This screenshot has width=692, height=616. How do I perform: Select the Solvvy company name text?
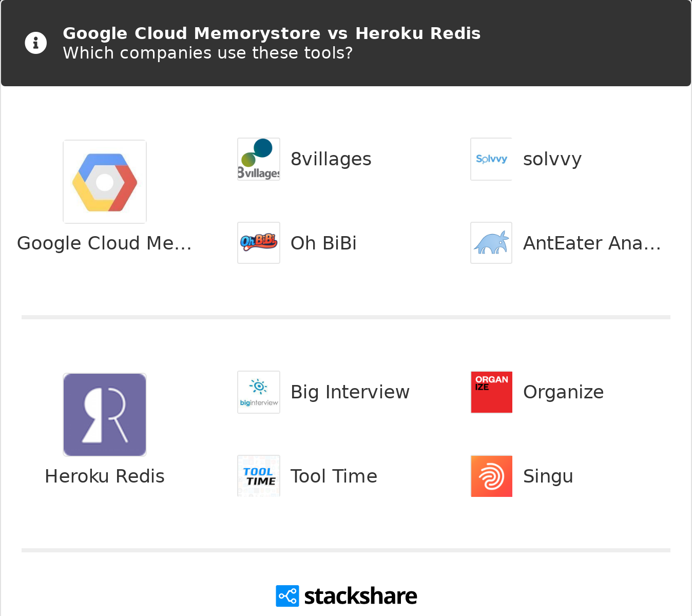[x=552, y=159]
